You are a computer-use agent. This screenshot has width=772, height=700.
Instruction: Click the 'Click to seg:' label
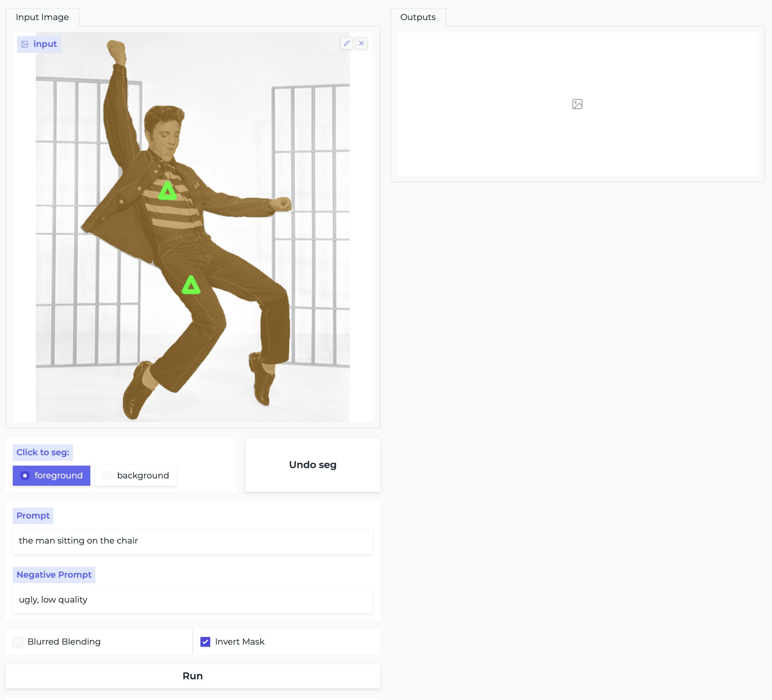tap(43, 452)
